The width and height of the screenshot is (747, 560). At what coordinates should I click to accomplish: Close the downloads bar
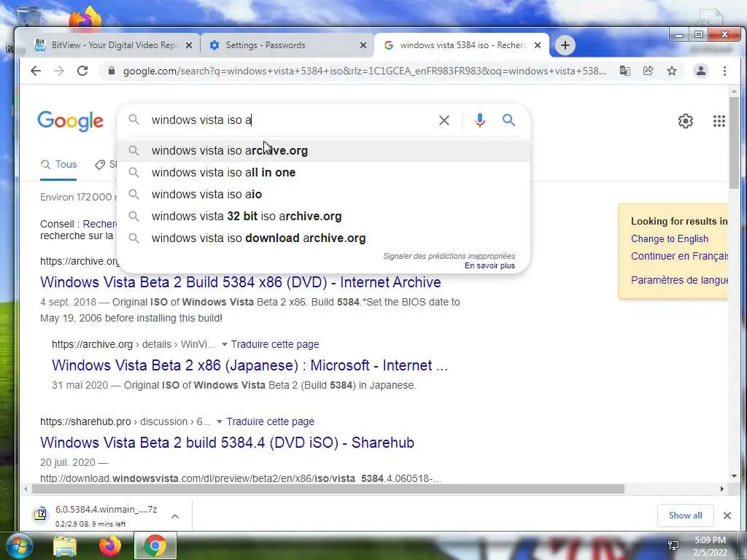[727, 516]
